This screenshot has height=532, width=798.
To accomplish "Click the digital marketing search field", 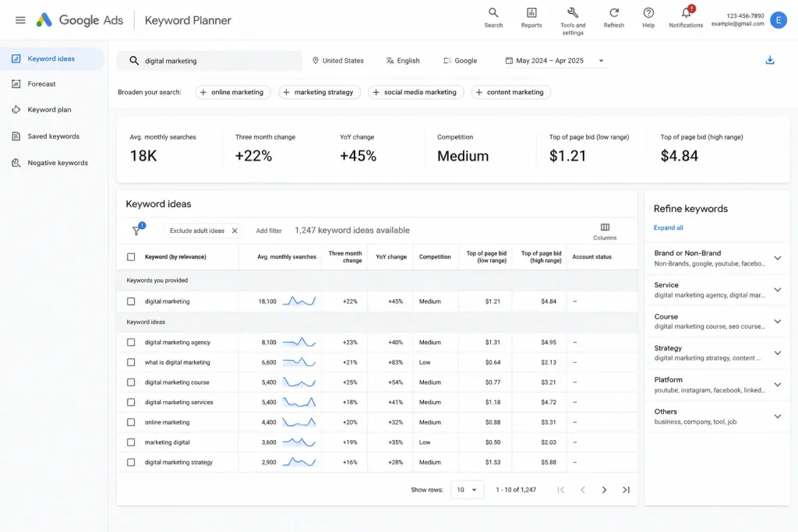I will point(209,61).
